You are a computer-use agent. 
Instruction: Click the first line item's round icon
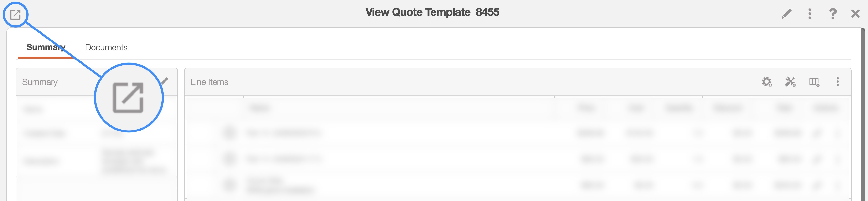[x=229, y=133]
